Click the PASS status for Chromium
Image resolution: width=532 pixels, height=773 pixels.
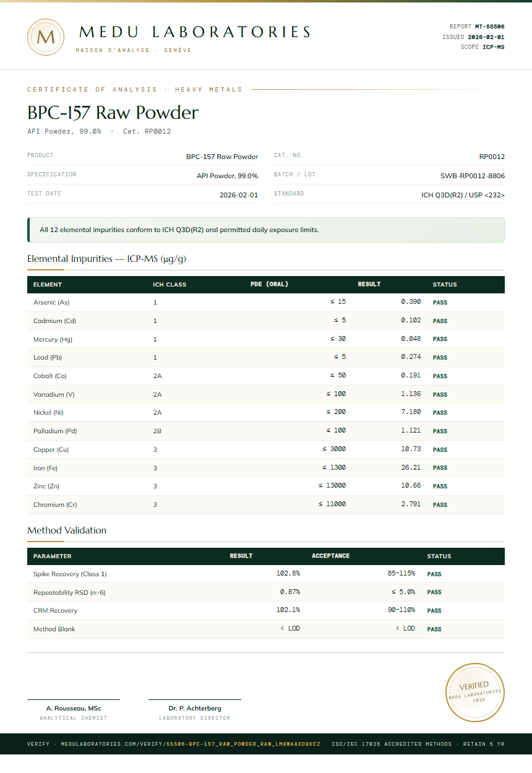coord(440,504)
